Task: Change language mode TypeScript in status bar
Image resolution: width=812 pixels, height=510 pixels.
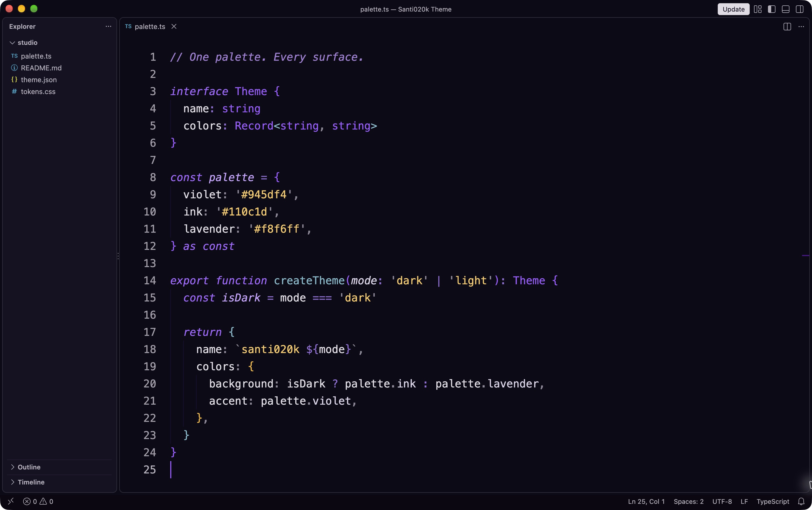Action: click(x=773, y=502)
